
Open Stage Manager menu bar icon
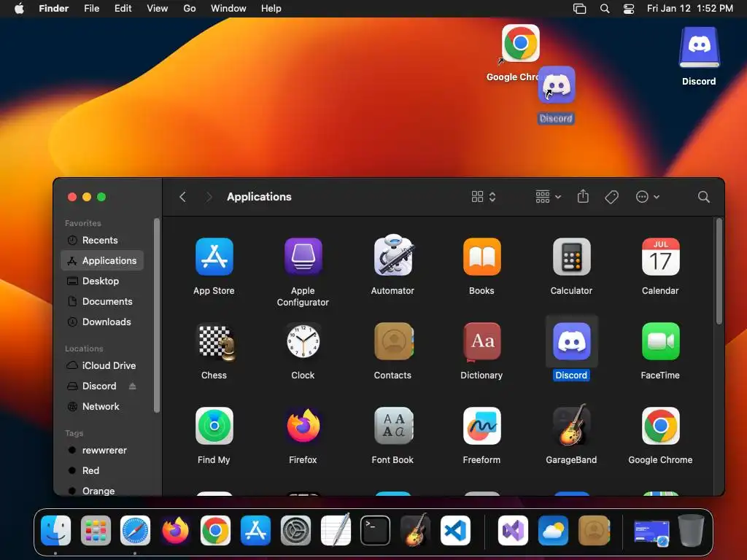579,9
